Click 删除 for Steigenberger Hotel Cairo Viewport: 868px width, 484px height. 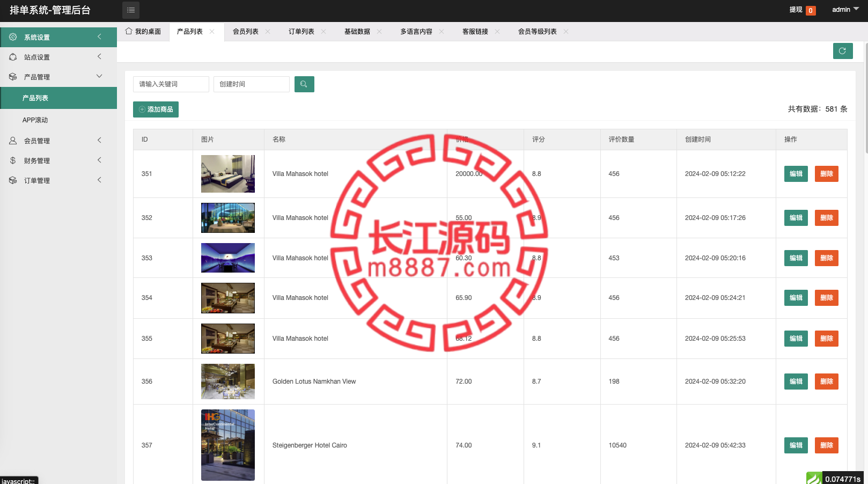[x=827, y=445]
